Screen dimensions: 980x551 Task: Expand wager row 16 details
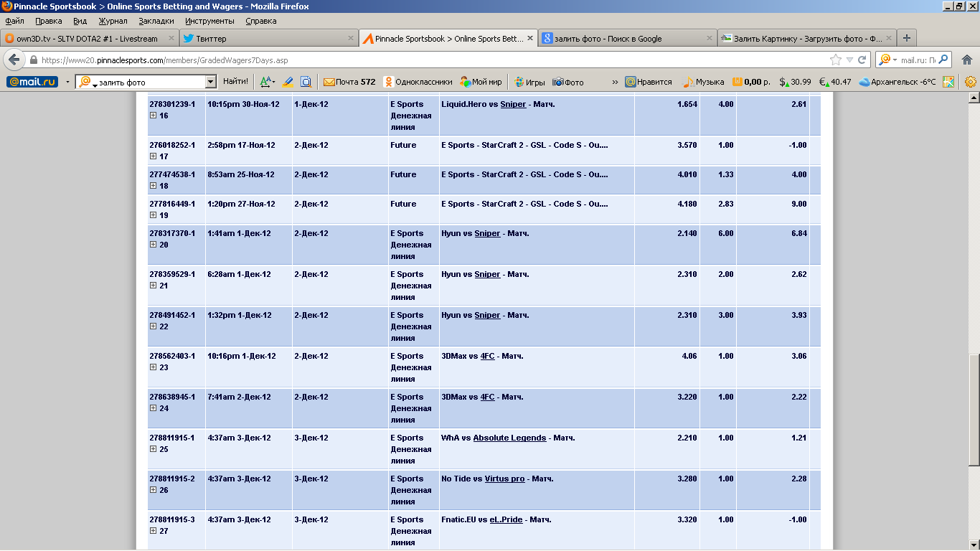tap(153, 116)
